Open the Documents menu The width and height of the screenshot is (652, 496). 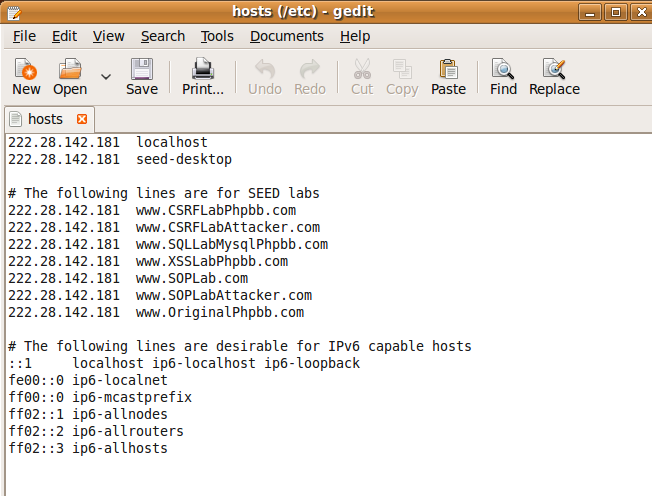pyautogui.click(x=286, y=37)
